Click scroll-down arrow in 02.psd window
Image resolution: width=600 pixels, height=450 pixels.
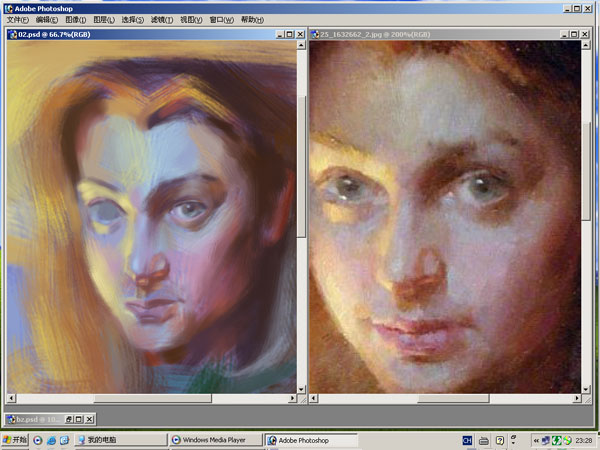point(302,389)
